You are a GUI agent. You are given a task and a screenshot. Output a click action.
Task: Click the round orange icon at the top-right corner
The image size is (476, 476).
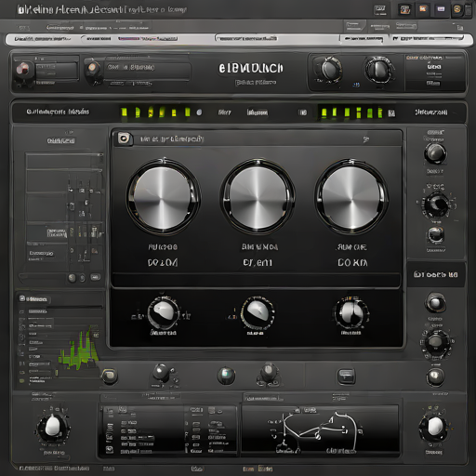tap(457, 9)
